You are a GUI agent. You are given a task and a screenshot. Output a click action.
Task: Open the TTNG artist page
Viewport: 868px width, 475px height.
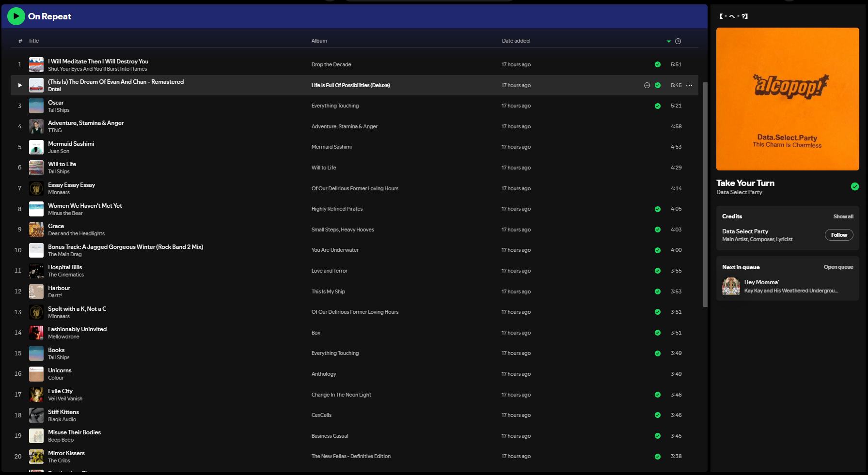[55, 131]
